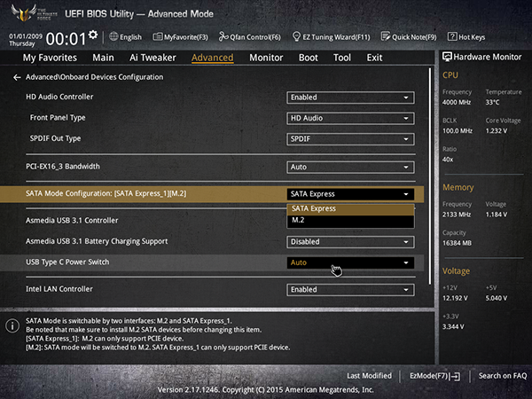Open the Tool tab
The width and height of the screenshot is (532, 399).
click(342, 58)
